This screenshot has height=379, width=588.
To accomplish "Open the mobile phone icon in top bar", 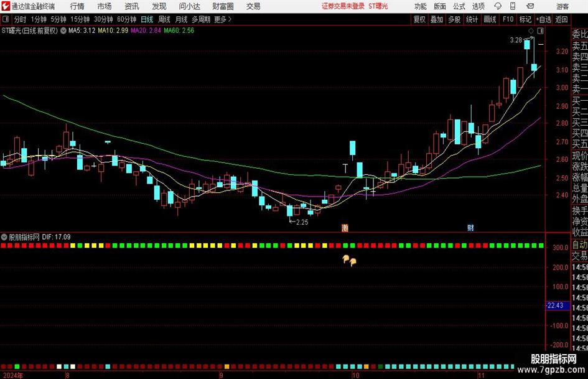I will pos(513,6).
